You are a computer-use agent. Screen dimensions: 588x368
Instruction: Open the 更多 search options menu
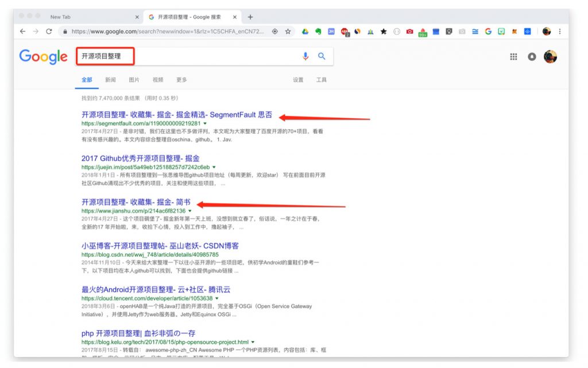pos(181,80)
